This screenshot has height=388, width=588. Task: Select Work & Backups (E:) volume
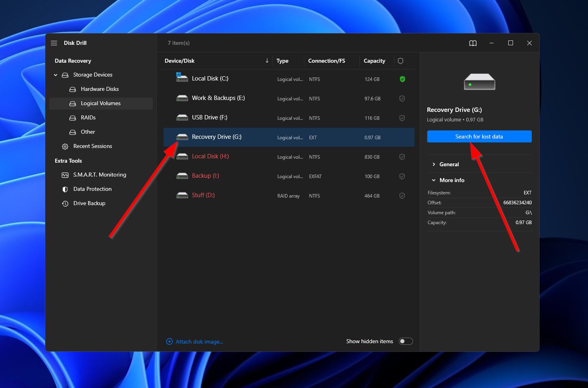(x=218, y=98)
